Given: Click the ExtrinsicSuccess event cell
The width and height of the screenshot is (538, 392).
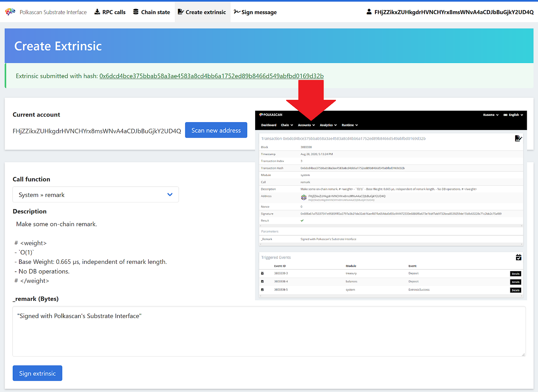Looking at the screenshot, I should [x=419, y=290].
